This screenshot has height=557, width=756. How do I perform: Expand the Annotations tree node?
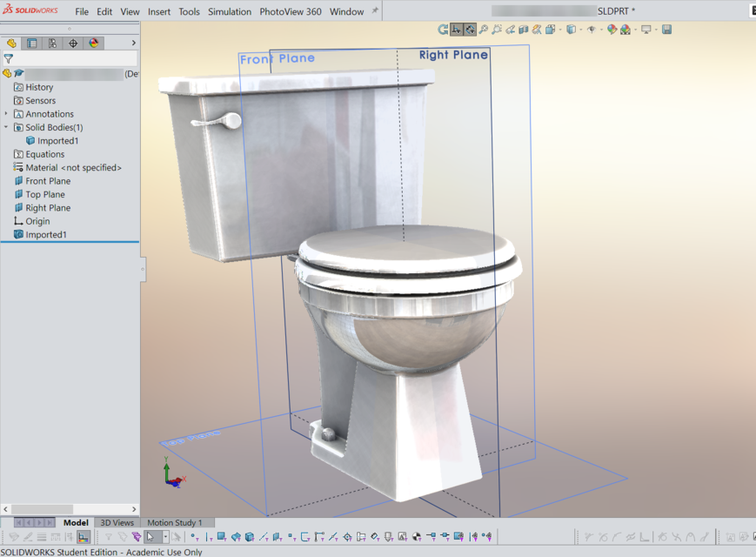tap(7, 113)
